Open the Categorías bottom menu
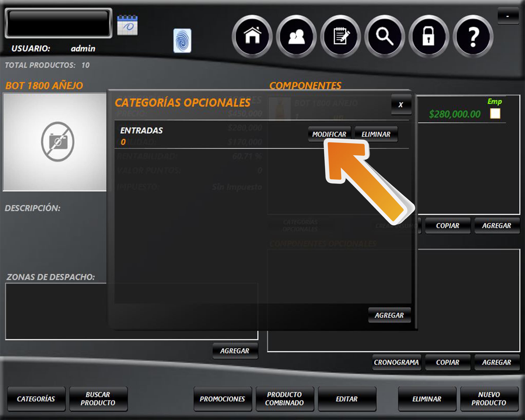This screenshot has height=420, width=525. click(36, 399)
